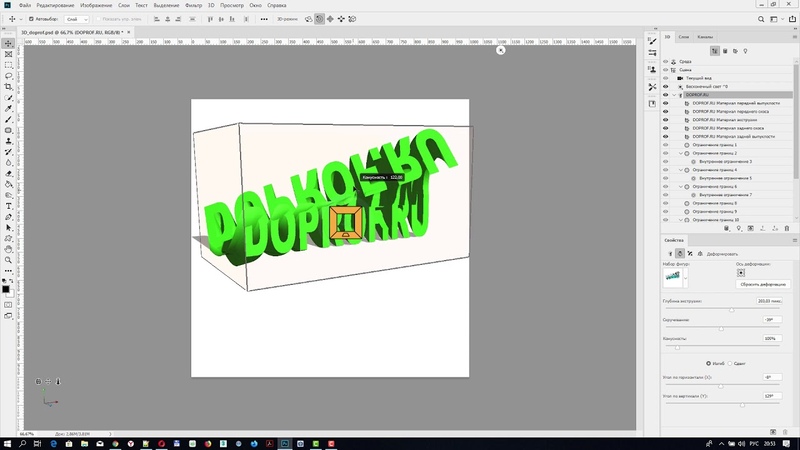Collapse Ограничение границ 2
This screenshot has width=800, height=450.
click(681, 153)
